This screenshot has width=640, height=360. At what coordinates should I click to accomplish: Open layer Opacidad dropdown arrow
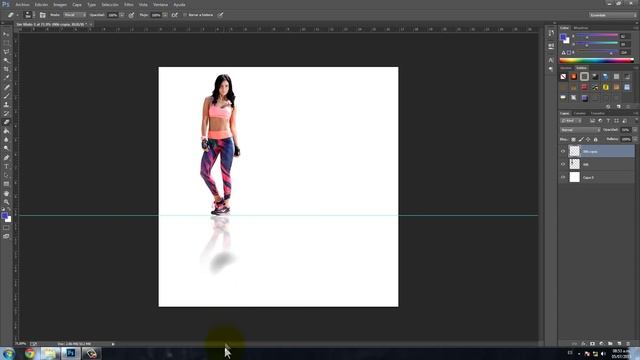[x=635, y=130]
